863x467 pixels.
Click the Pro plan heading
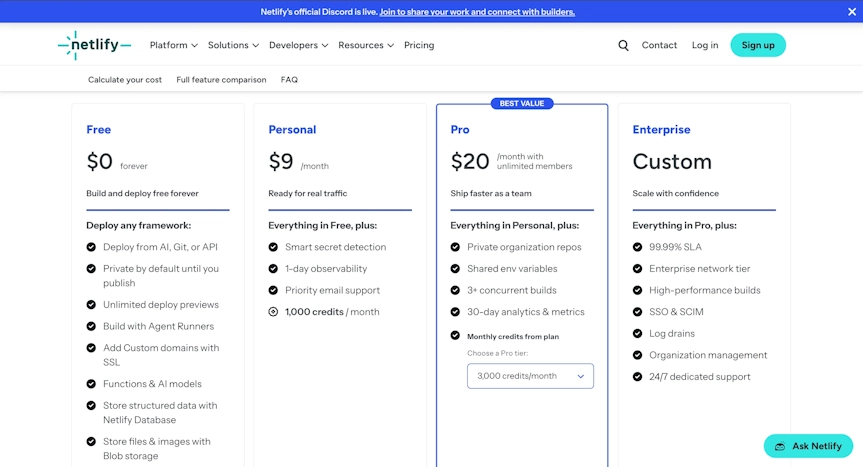coord(460,130)
